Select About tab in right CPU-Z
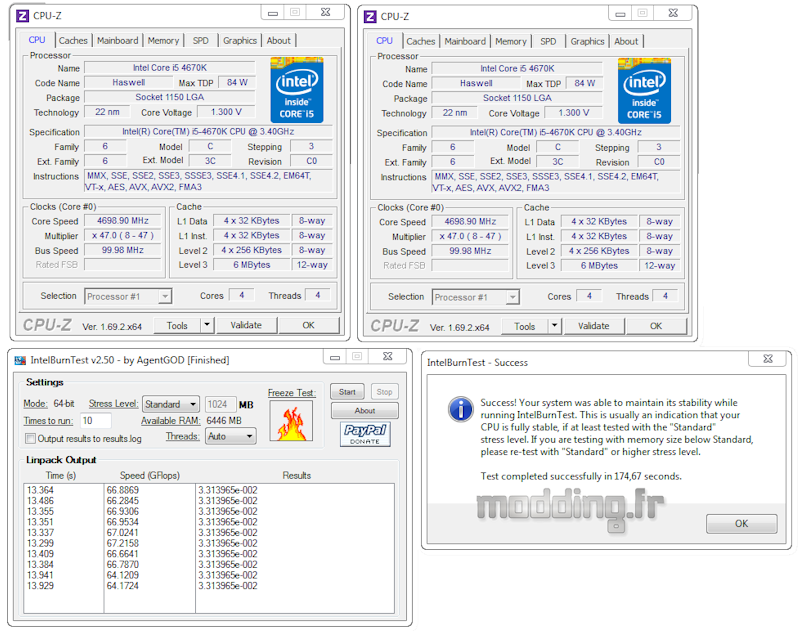This screenshot has width=800, height=631. [626, 41]
